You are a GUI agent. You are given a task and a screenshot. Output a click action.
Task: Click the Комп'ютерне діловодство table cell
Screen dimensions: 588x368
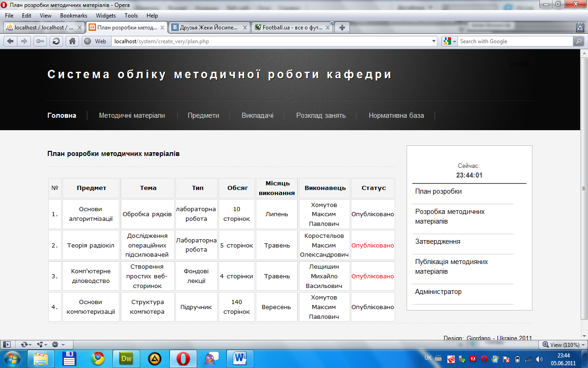(x=90, y=276)
